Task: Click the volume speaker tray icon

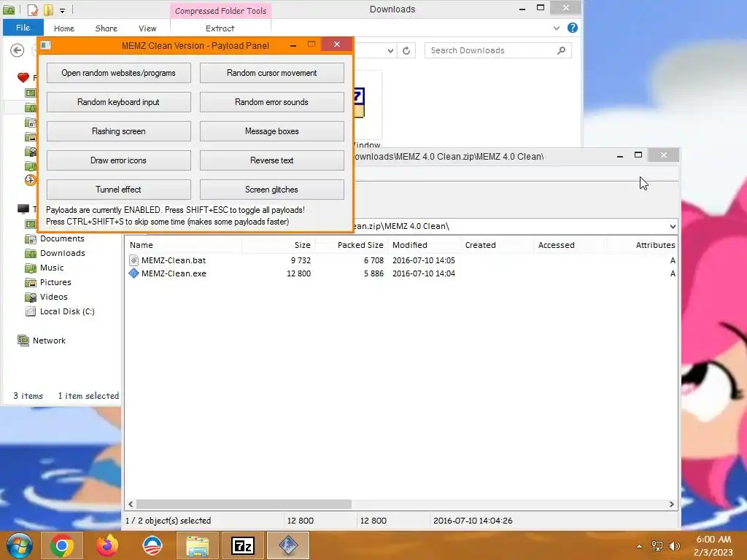Action: click(674, 546)
